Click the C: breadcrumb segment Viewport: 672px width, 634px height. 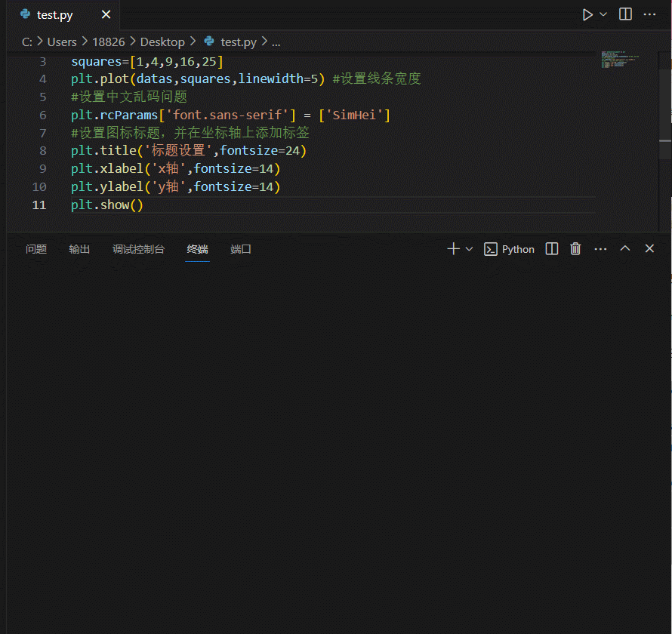pyautogui.click(x=27, y=42)
